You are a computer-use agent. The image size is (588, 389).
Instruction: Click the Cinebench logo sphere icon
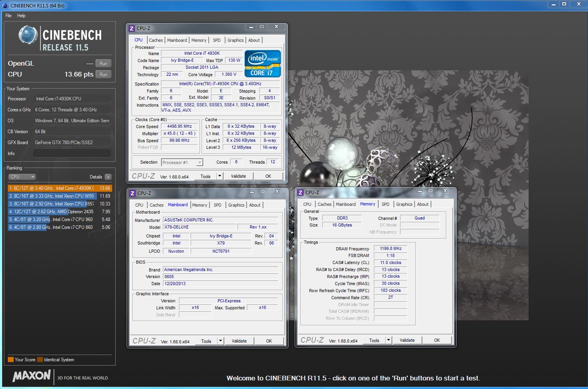click(x=28, y=35)
